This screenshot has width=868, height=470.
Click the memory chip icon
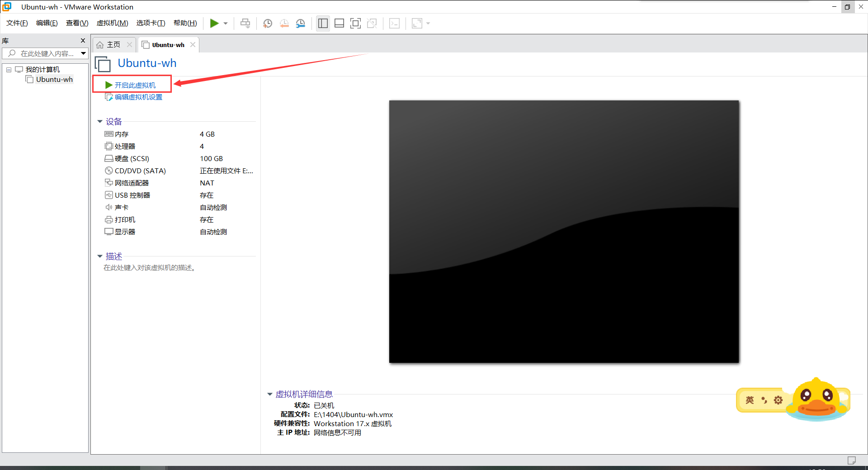(108, 134)
